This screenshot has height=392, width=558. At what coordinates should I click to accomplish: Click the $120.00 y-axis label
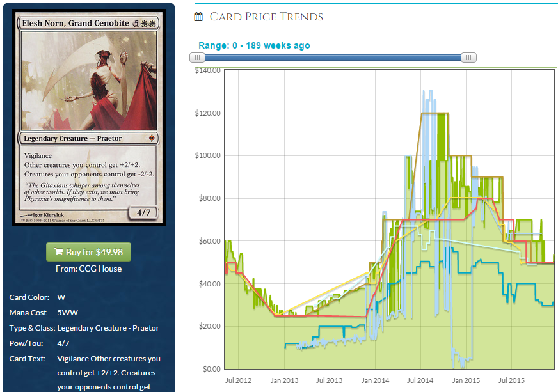click(x=208, y=113)
